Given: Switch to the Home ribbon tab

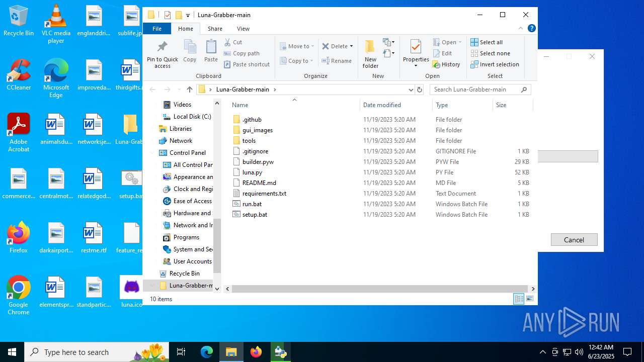Looking at the screenshot, I should point(186,29).
